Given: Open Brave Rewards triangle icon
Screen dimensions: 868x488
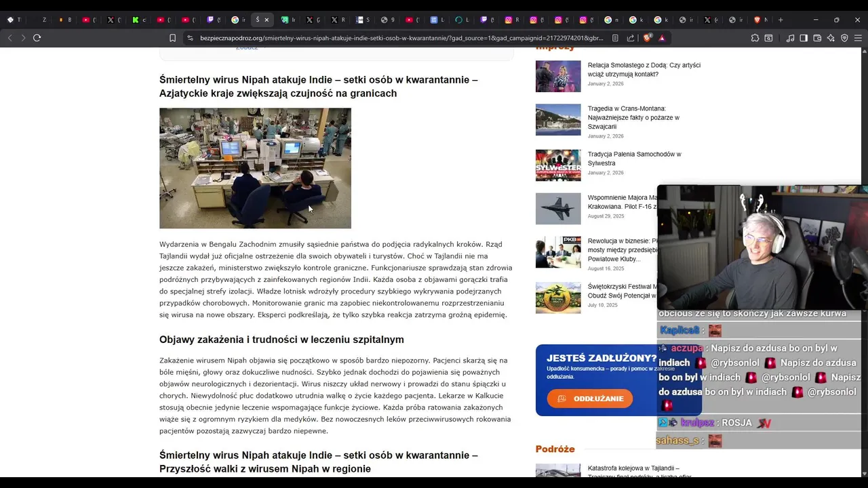Looking at the screenshot, I should click(x=662, y=38).
